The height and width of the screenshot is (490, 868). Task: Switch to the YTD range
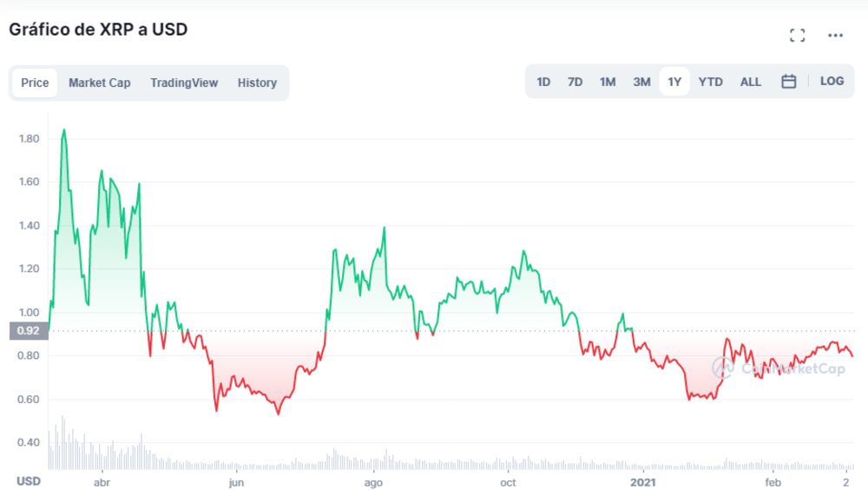pos(710,82)
